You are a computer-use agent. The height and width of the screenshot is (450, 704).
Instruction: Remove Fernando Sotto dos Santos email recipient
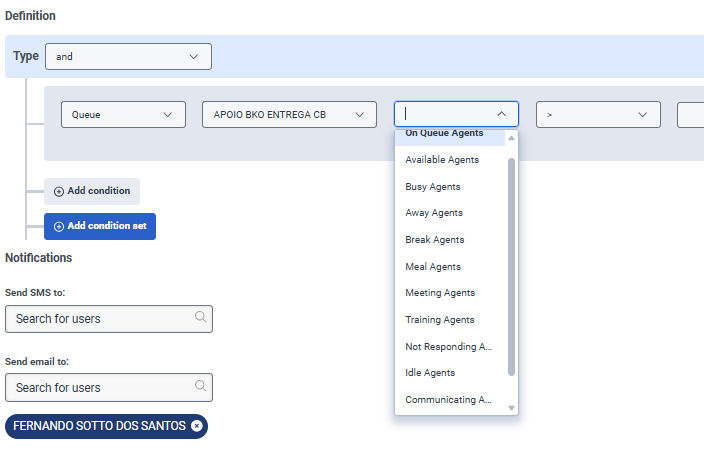pyautogui.click(x=197, y=426)
